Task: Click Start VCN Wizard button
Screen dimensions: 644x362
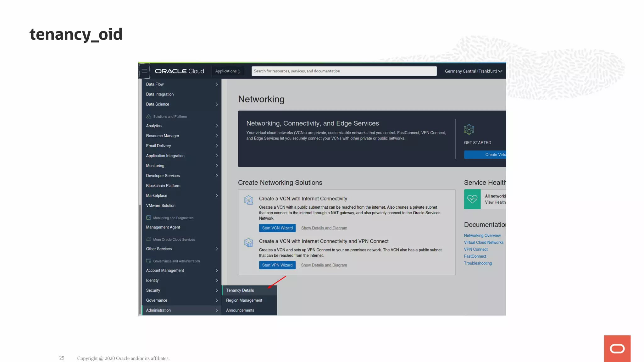Action: click(x=277, y=228)
